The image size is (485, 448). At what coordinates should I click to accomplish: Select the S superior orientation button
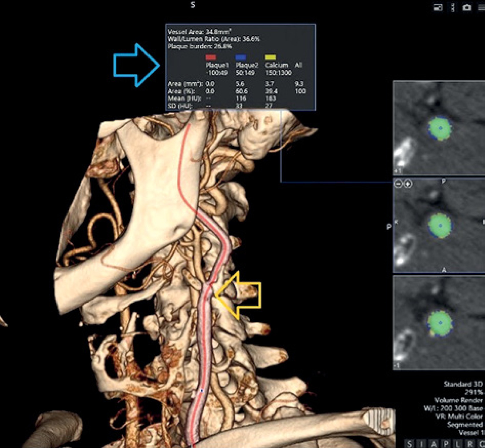409,443
